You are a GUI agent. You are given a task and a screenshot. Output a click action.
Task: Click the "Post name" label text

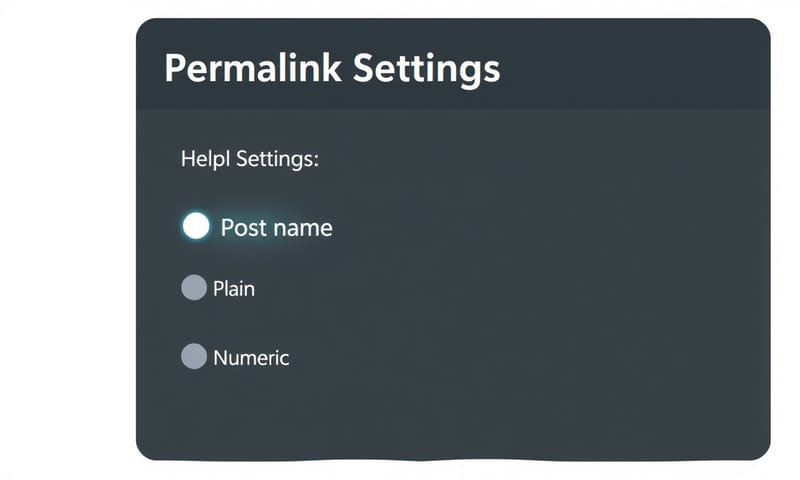coord(276,228)
